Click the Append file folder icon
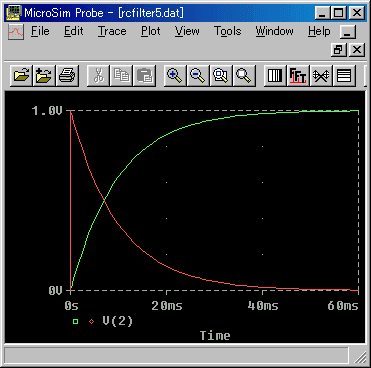This screenshot has height=368, width=371. [x=44, y=75]
